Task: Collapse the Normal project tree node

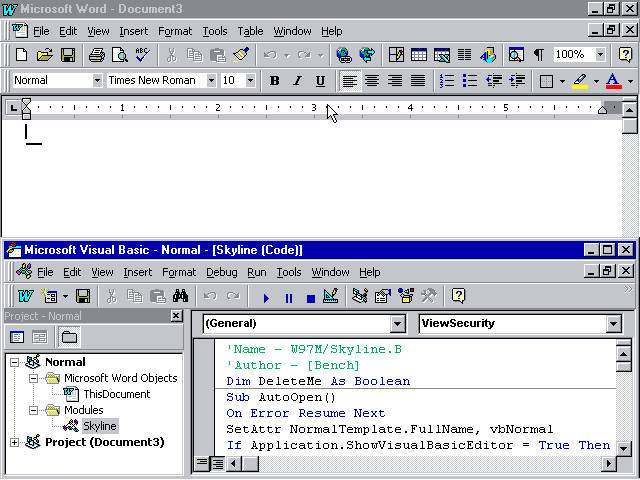Action: pyautogui.click(x=15, y=362)
